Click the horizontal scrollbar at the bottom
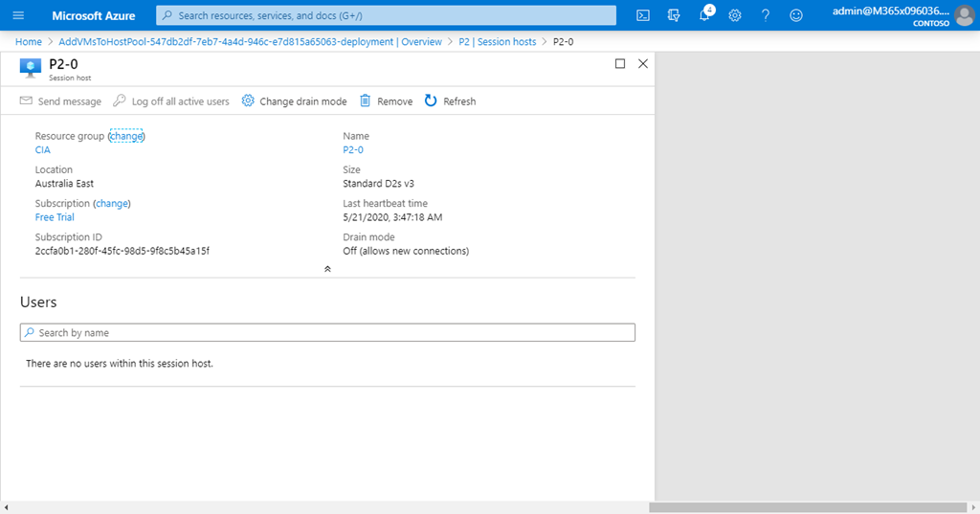The image size is (980, 514). pyautogui.click(x=809, y=507)
